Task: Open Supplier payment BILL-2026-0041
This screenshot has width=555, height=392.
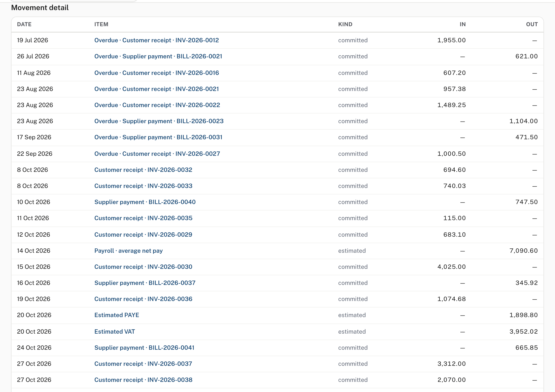Action: click(x=144, y=348)
